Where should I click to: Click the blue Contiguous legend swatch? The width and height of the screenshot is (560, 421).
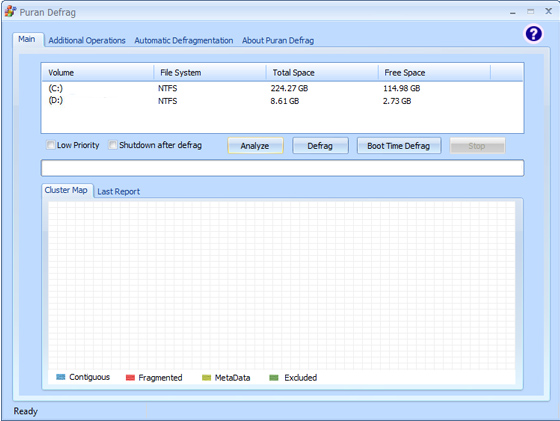(61, 377)
